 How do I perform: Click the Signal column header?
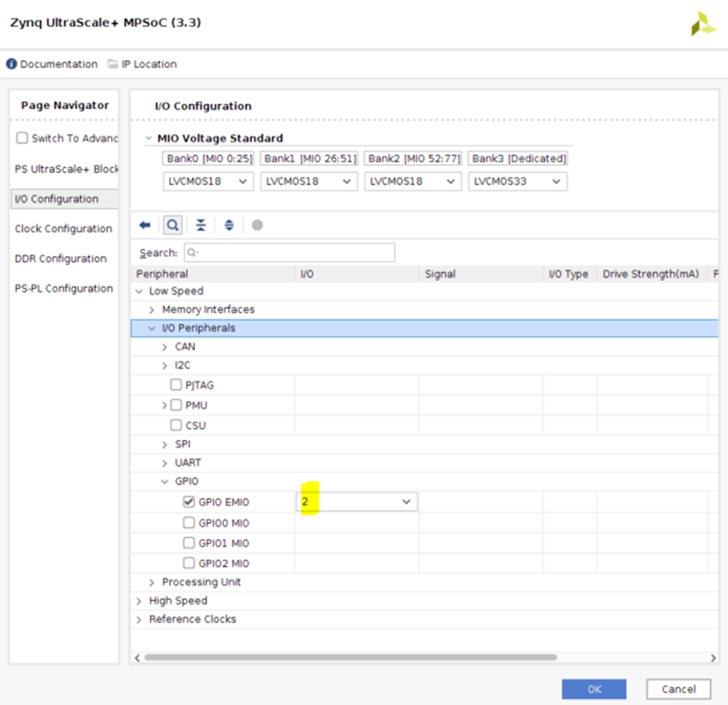tap(481, 273)
